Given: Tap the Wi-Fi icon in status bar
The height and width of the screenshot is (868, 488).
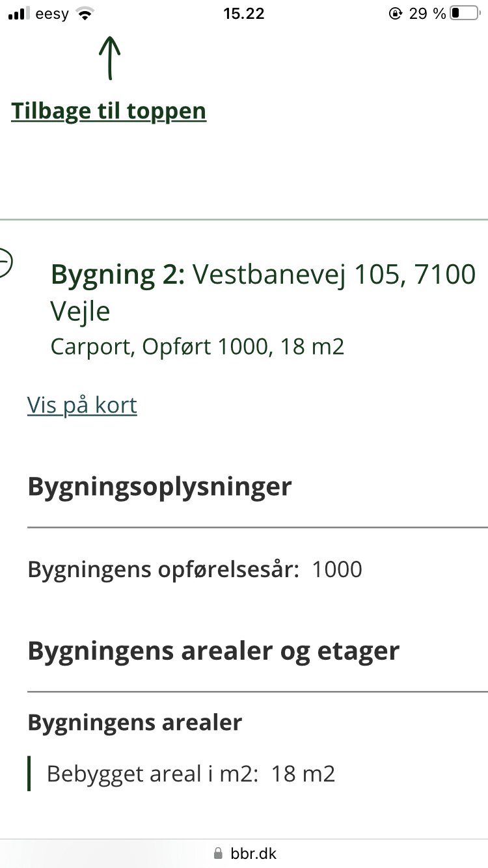Looking at the screenshot, I should (x=85, y=14).
